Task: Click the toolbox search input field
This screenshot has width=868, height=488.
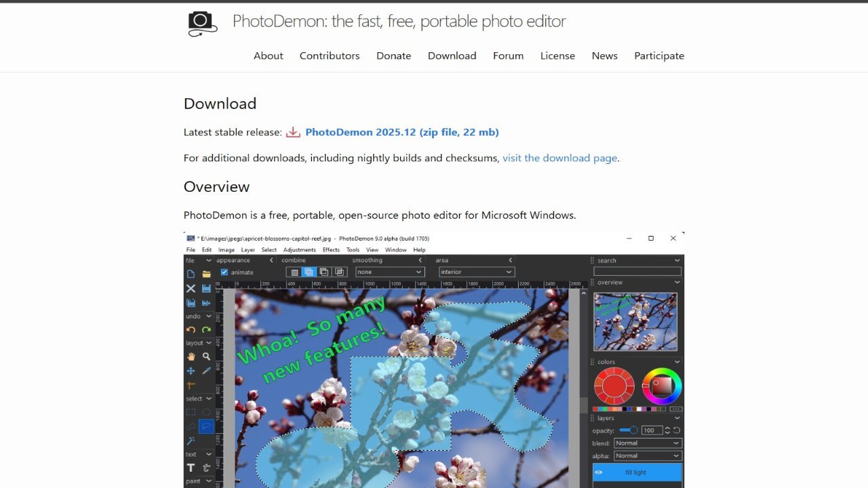Action: (637, 271)
